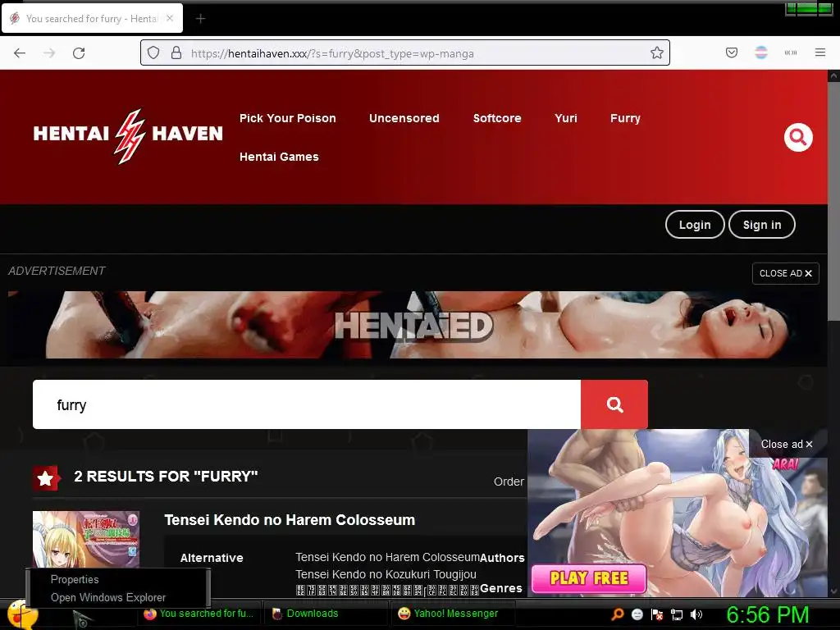Click the search field containing 'furry'
The width and height of the screenshot is (840, 630).
[307, 404]
